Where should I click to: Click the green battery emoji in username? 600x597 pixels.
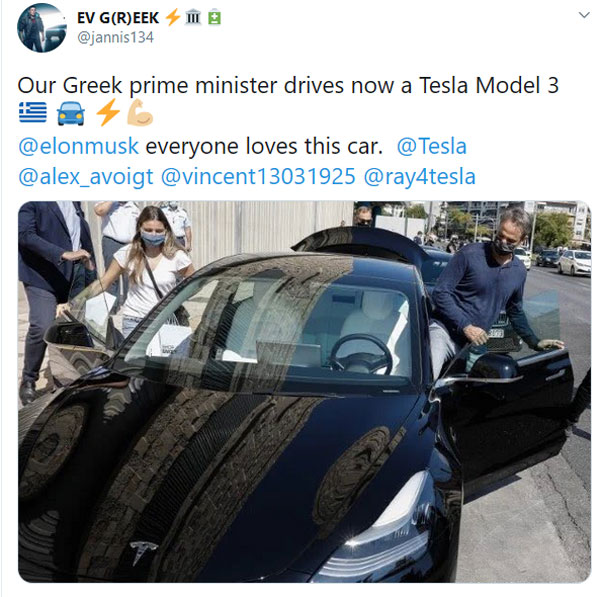pos(214,18)
